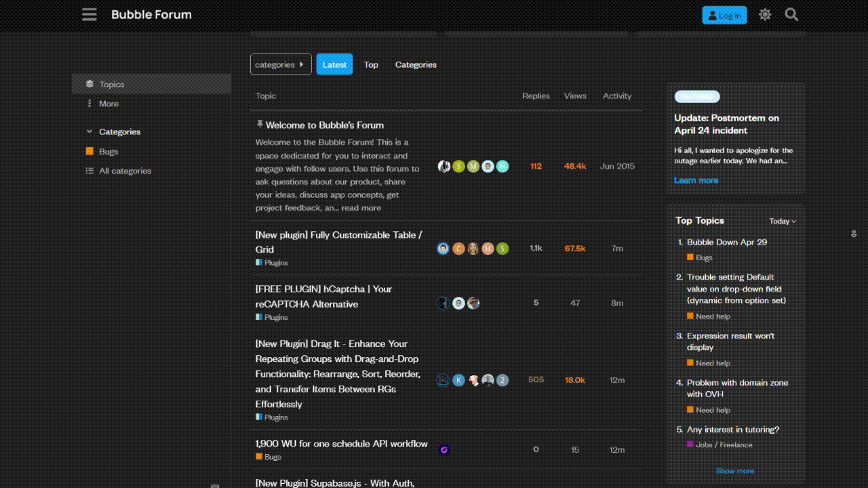Click the K avatar in Drag It row

(458, 380)
